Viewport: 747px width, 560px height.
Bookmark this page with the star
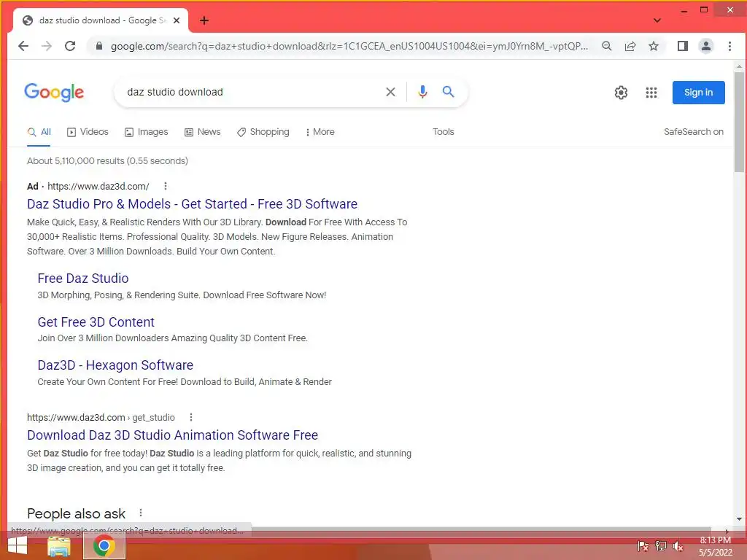[654, 46]
